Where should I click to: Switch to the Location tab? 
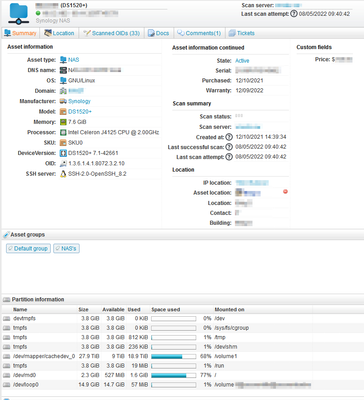click(x=59, y=33)
